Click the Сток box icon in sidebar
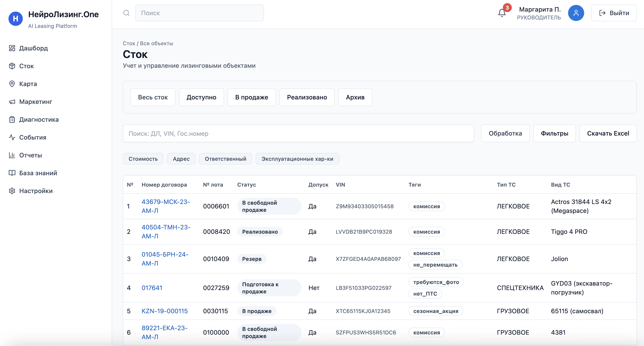Image resolution: width=644 pixels, height=346 pixels. pos(12,66)
